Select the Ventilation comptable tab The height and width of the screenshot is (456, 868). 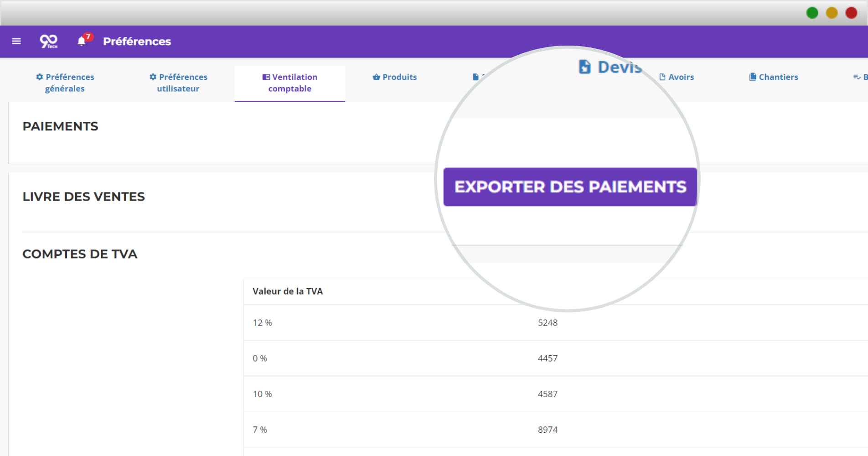click(x=290, y=83)
